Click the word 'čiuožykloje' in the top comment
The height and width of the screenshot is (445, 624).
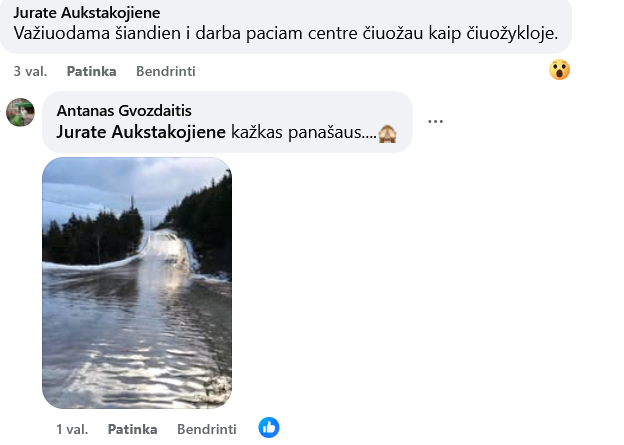(x=512, y=33)
